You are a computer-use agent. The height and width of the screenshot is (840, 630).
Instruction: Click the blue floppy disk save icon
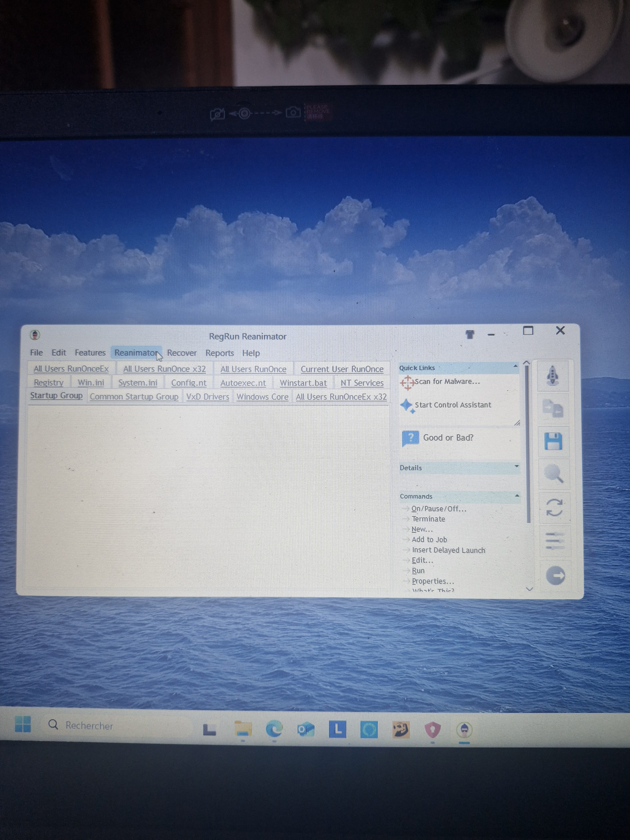[x=553, y=441]
